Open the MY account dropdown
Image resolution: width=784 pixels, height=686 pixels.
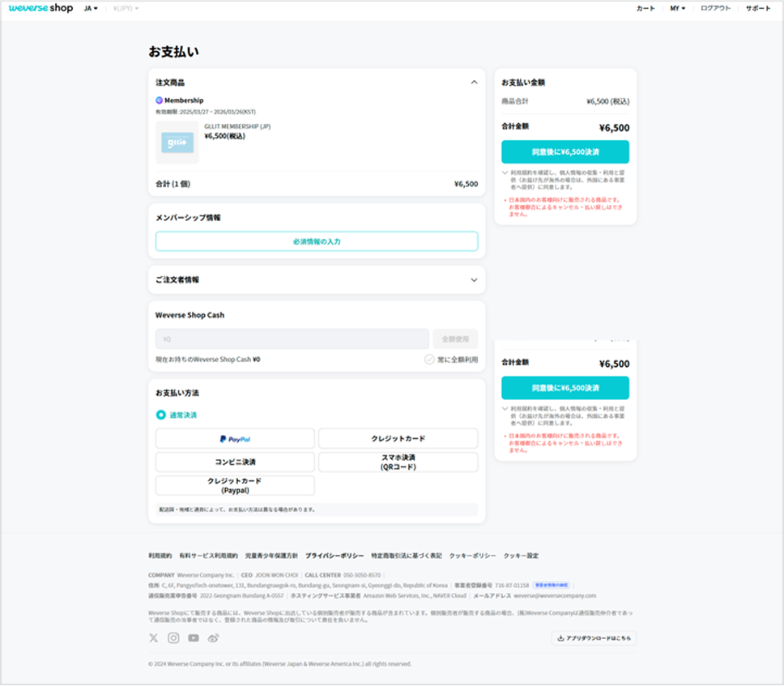pos(678,8)
